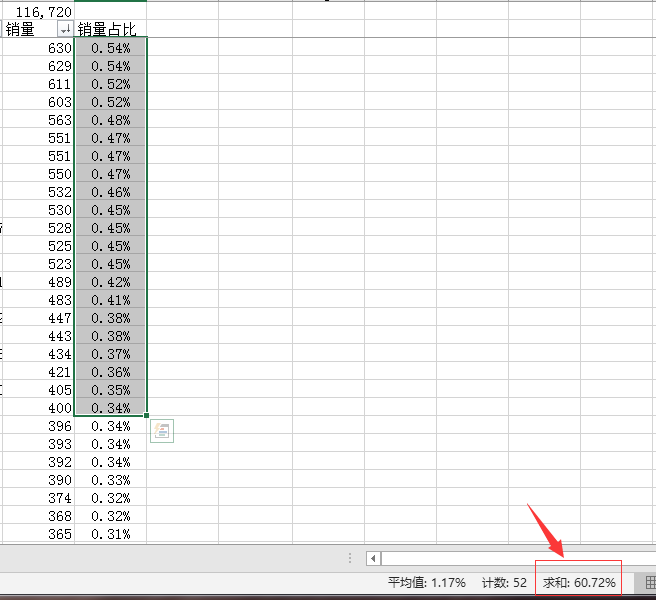
Task: Select the cell with sales 630
Action: (38, 48)
